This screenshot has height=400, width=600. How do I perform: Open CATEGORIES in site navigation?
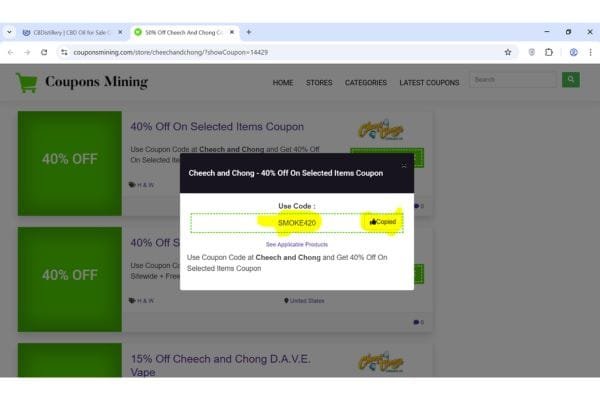pyautogui.click(x=366, y=83)
